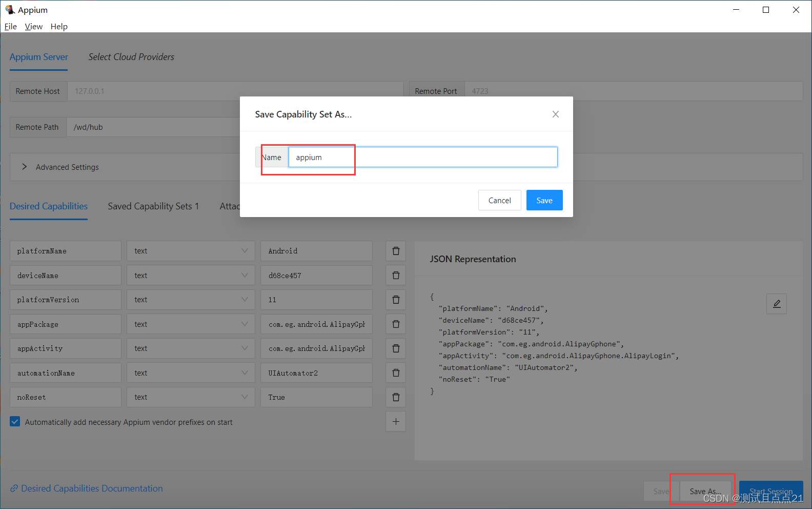
Task: Delete the appActivity capability row
Action: click(396, 348)
